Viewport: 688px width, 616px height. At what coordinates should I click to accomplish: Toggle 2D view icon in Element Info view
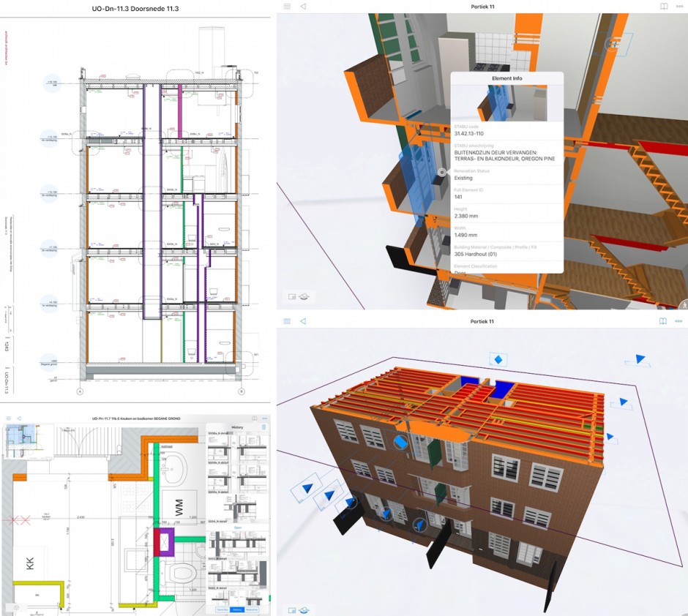click(x=293, y=297)
